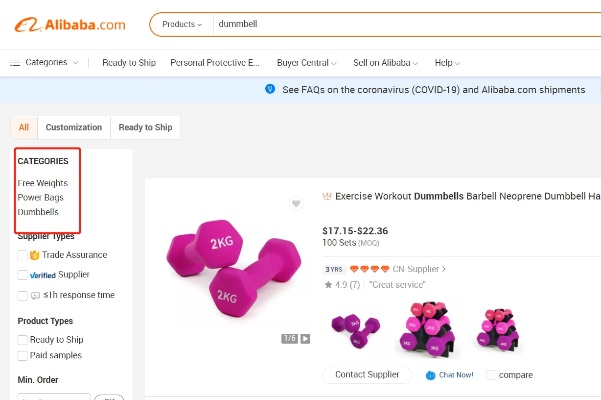
Task: Advance product image gallery with play arrow
Action: 305,339
